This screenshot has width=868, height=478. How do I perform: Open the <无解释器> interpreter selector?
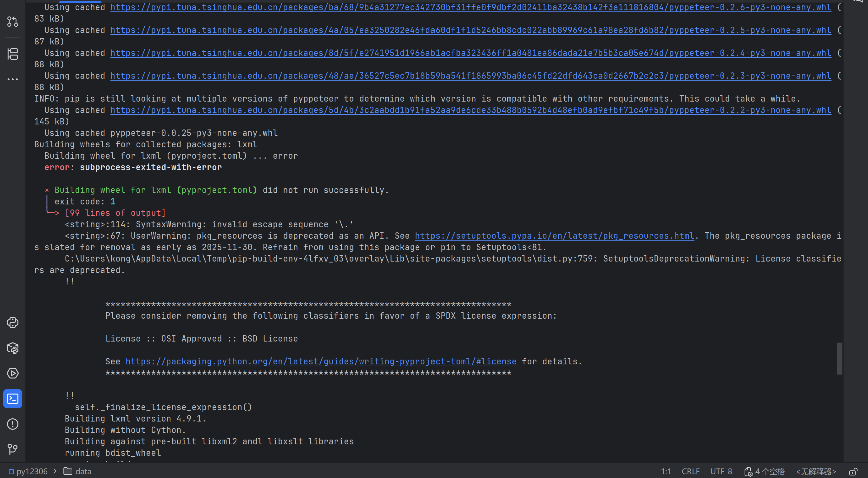(x=816, y=471)
